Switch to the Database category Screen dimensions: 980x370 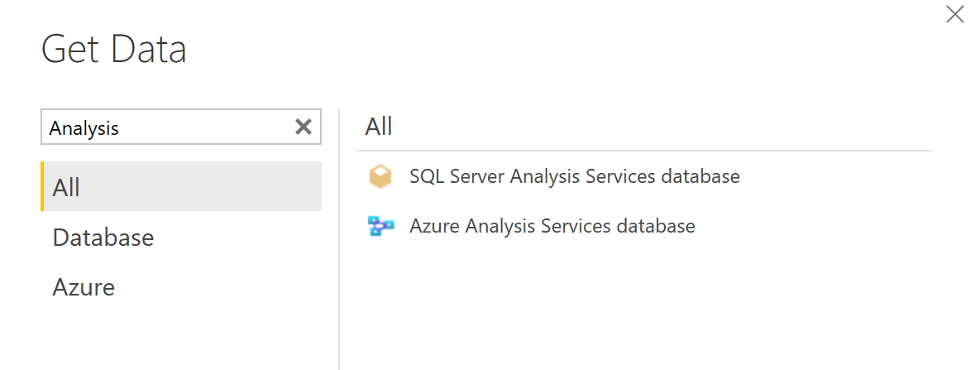103,238
